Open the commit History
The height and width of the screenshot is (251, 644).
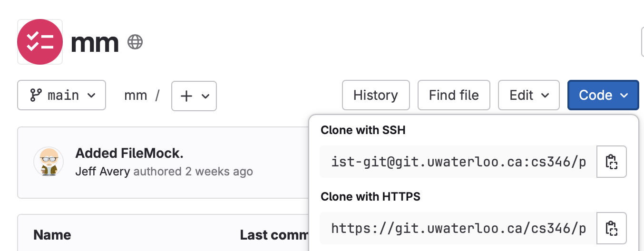[376, 96]
